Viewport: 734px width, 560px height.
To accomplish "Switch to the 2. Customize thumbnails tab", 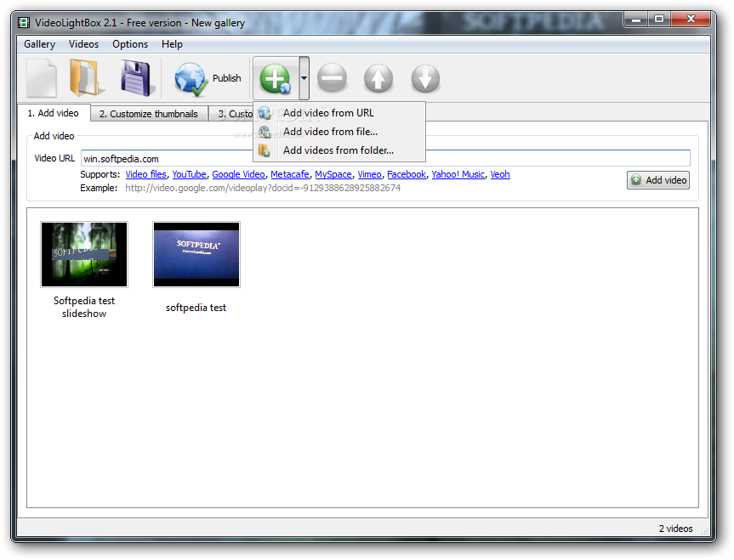I will pos(148,114).
